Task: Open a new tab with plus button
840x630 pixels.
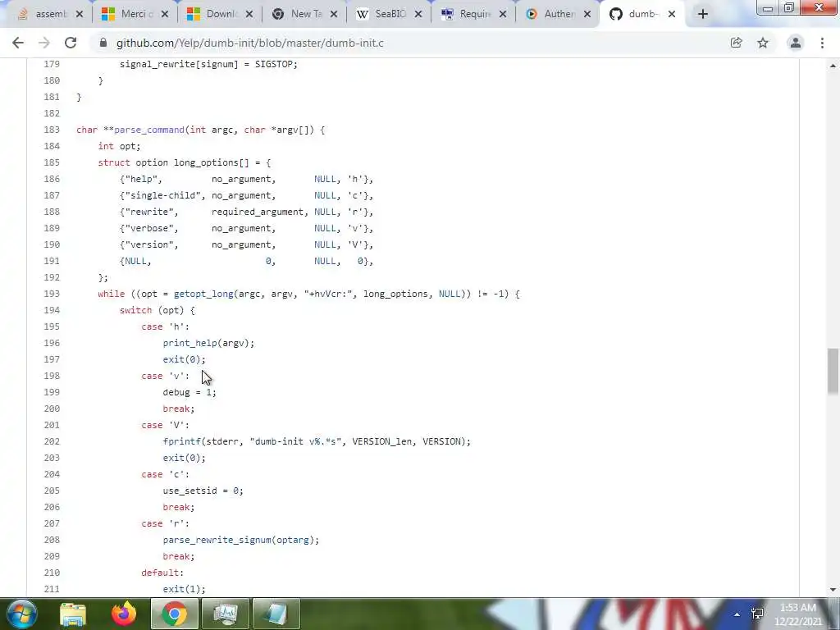Action: (x=703, y=14)
